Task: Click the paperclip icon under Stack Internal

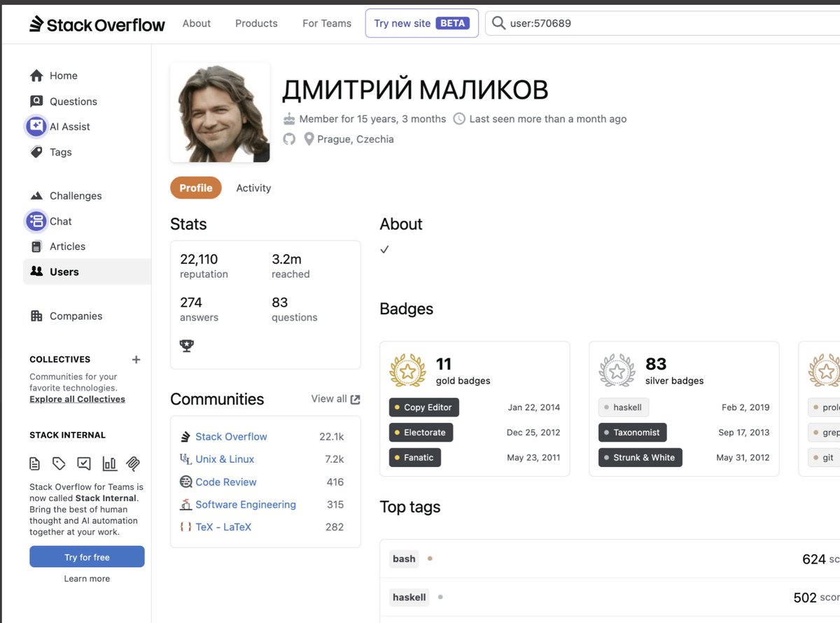Action: 134,463
